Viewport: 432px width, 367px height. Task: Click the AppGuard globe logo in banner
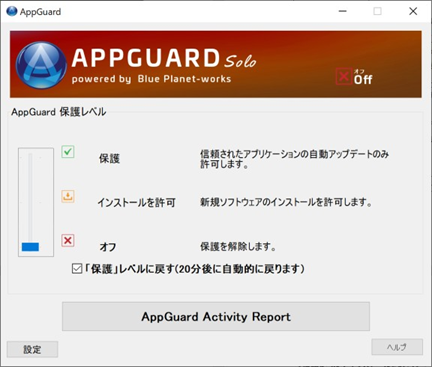tap(41, 65)
